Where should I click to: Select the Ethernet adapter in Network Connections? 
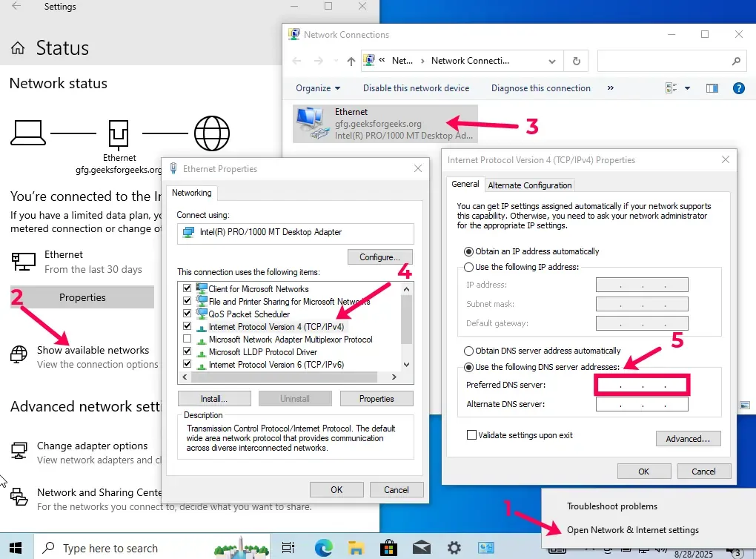(385, 124)
